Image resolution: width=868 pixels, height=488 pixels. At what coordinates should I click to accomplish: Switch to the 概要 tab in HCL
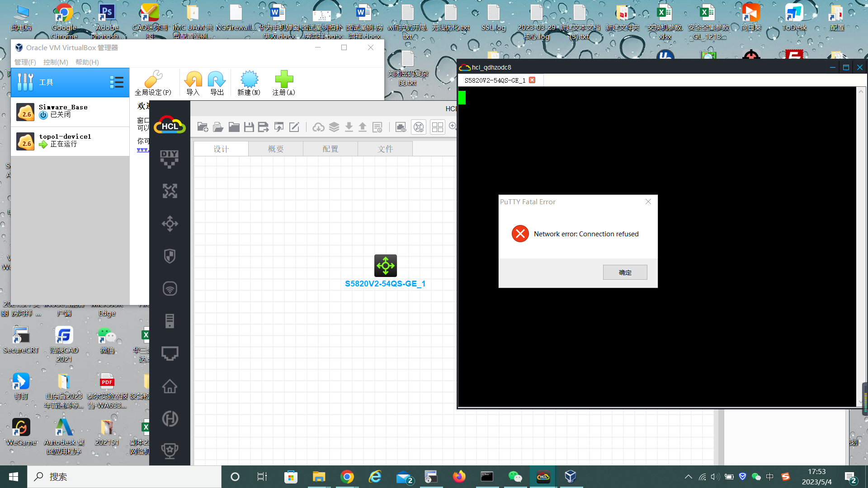pos(275,149)
